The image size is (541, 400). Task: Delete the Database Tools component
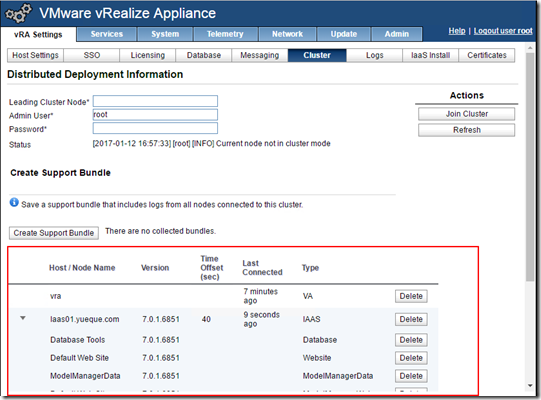click(411, 340)
